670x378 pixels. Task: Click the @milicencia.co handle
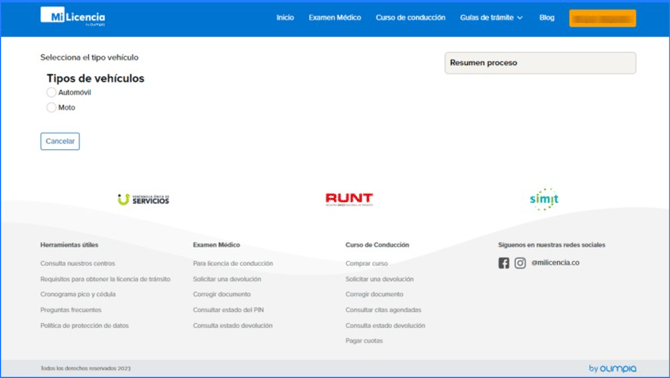tap(555, 263)
